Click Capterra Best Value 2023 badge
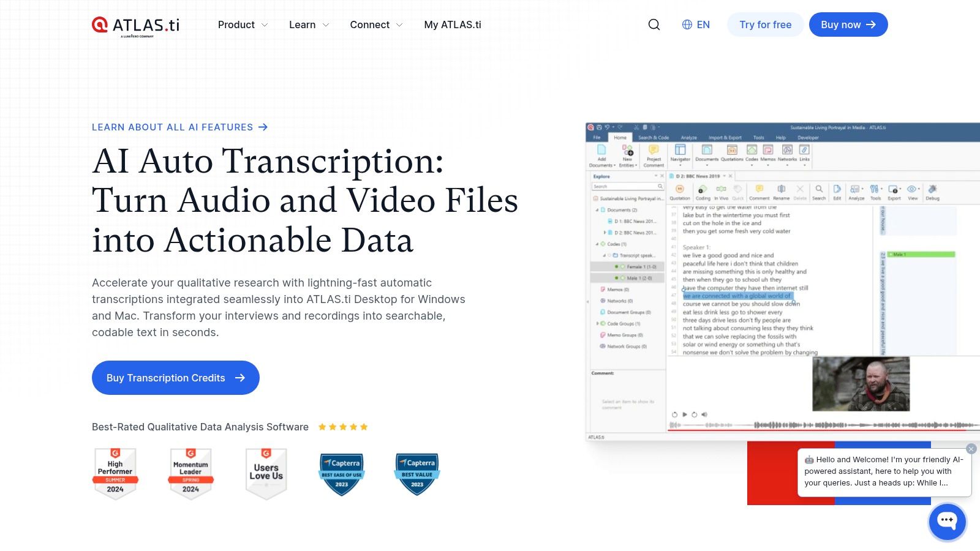 pos(417,474)
